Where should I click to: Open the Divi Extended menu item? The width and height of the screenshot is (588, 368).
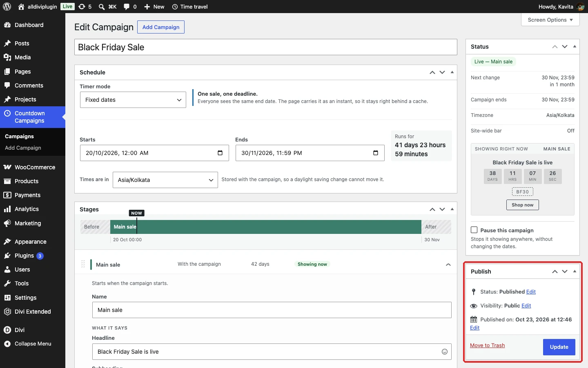tap(33, 312)
